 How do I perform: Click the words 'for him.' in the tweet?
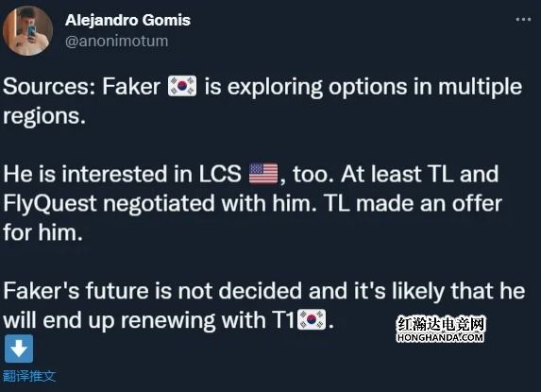click(x=42, y=232)
